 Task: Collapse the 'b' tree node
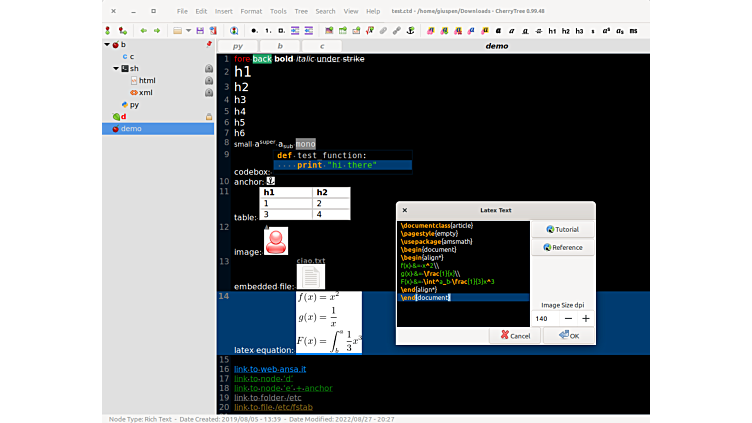[107, 45]
